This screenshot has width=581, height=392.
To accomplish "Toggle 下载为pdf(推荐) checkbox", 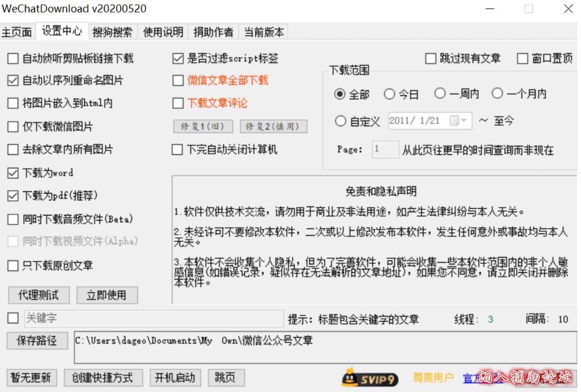I will [x=13, y=196].
